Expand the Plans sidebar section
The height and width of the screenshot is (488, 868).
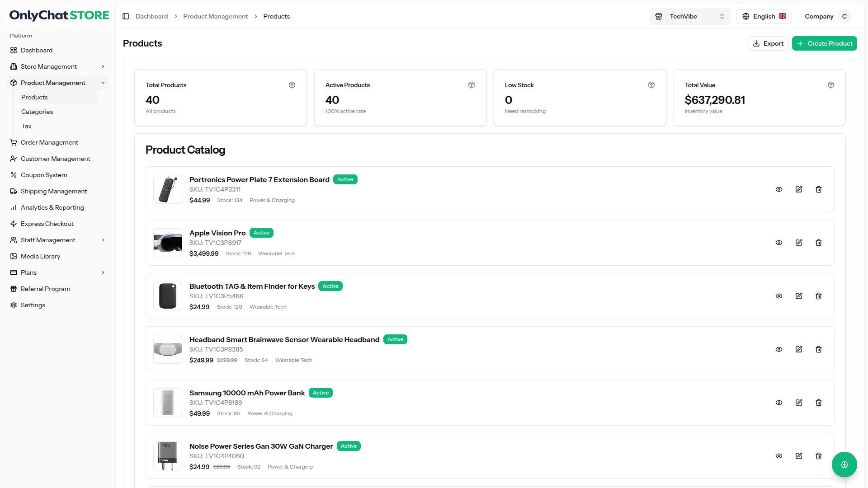click(57, 272)
